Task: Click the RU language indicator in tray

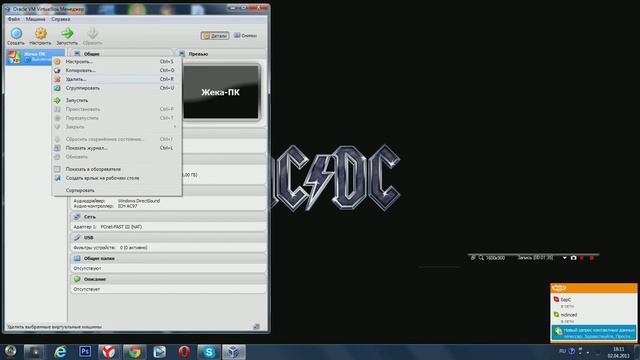Action: (562, 351)
